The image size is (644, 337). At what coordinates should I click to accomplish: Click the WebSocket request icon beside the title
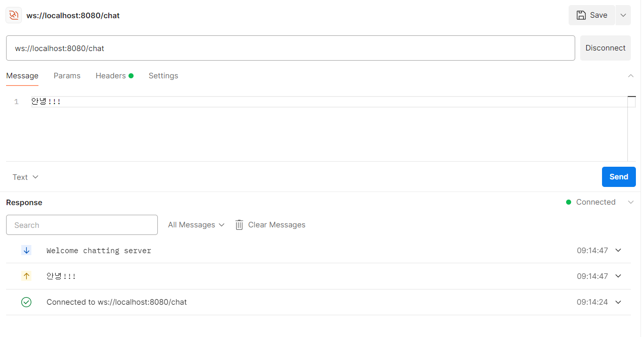14,15
